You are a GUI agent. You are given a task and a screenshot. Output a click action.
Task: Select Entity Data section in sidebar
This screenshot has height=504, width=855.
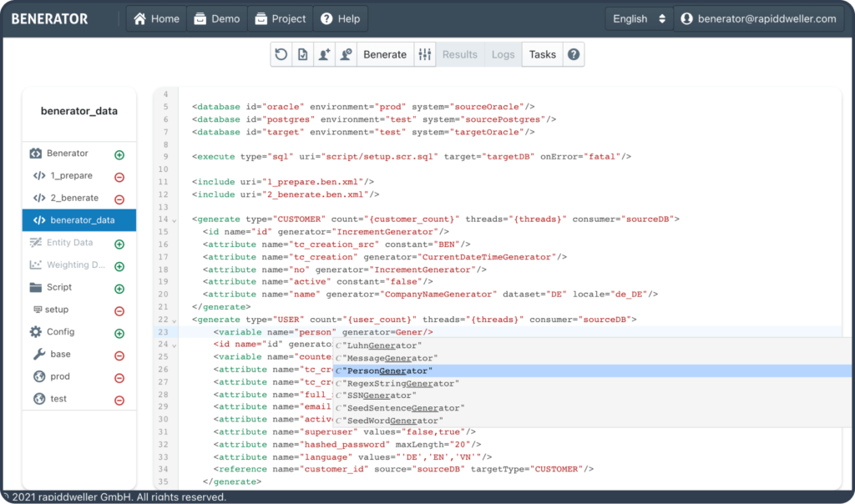click(69, 243)
